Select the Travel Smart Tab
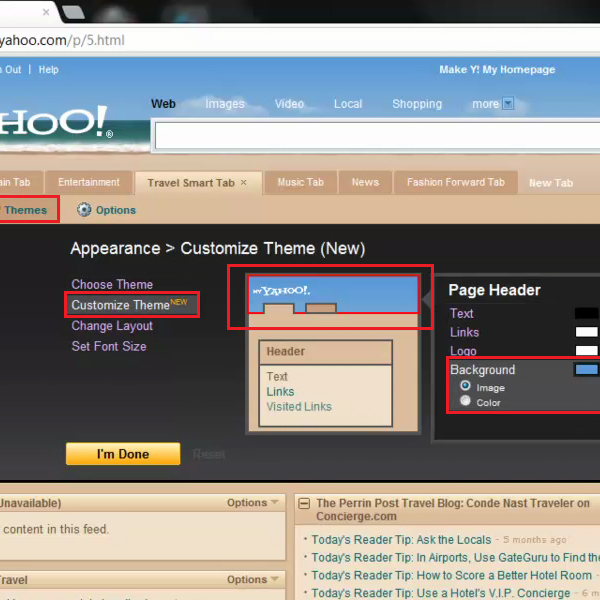Image resolution: width=600 pixels, height=600 pixels. pos(191,183)
